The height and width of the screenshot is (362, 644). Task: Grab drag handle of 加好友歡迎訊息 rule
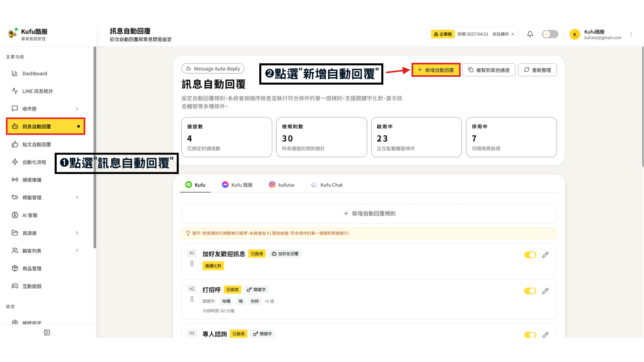point(192,263)
